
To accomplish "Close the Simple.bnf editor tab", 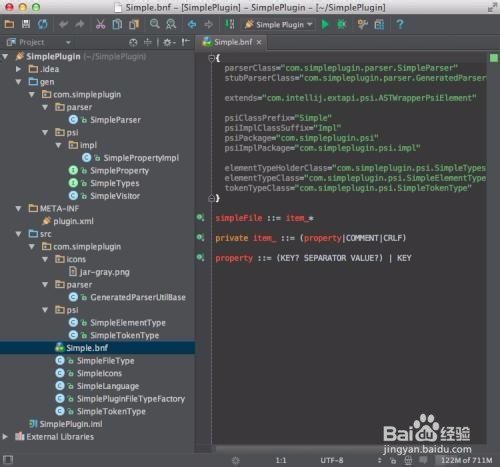I will [x=259, y=42].
